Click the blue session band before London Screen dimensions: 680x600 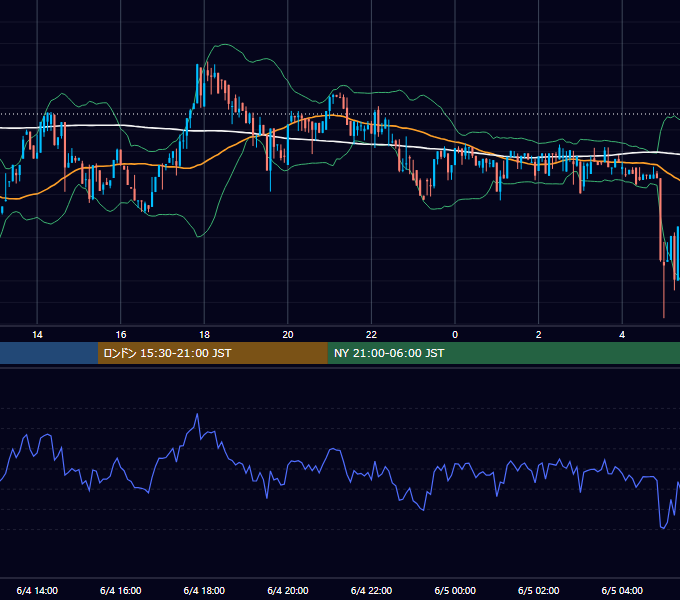[x=49, y=353]
